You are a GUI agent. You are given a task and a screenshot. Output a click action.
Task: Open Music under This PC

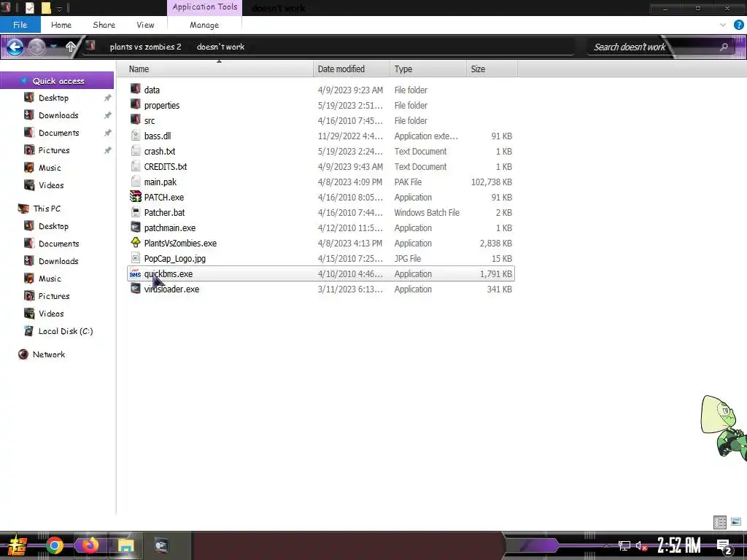click(x=50, y=278)
